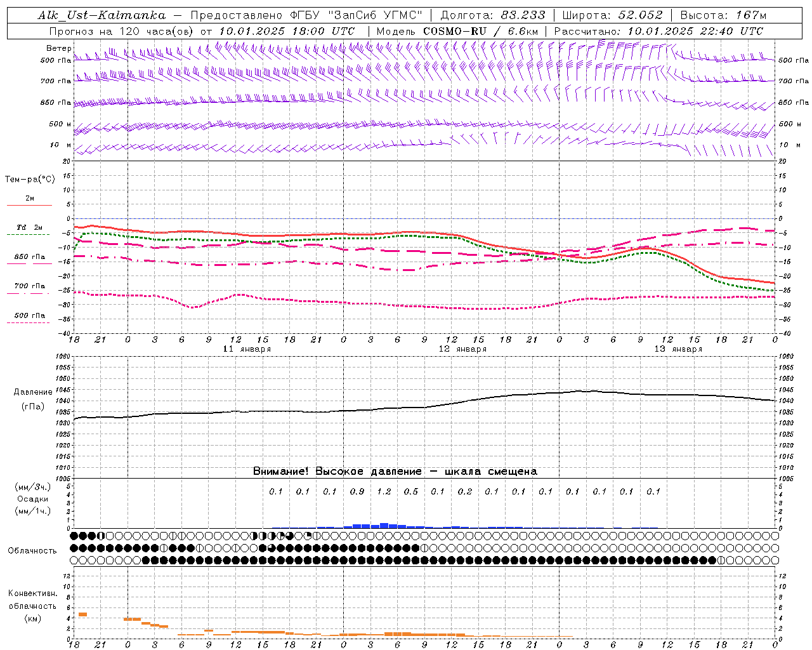Click the 'Долгота: 83.233' header field
The width and height of the screenshot is (812, 650).
(492, 15)
